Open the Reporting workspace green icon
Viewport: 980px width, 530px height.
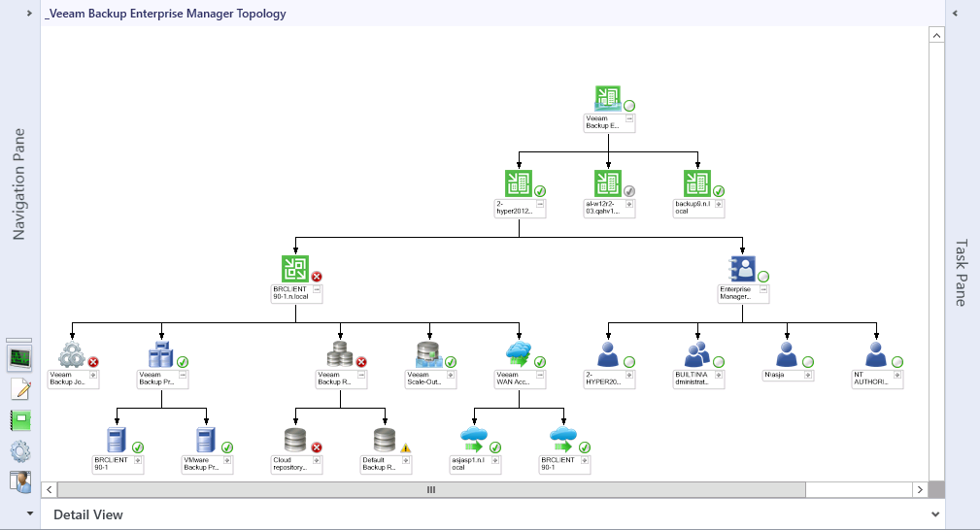click(20, 420)
